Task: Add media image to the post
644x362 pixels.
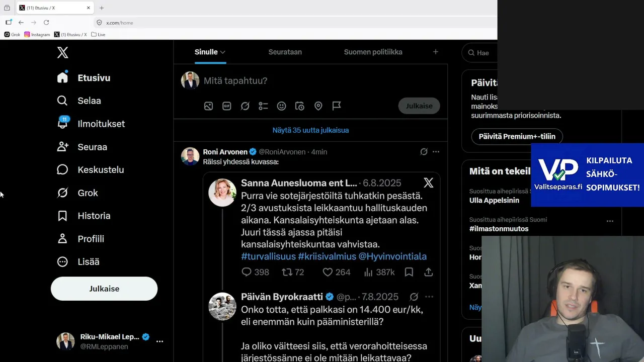Action: tap(208, 106)
